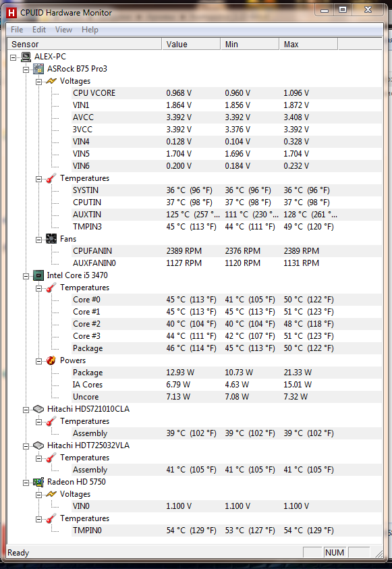Screen dimensions: 392x569
Task: Click the Min column header
Action: [250, 45]
